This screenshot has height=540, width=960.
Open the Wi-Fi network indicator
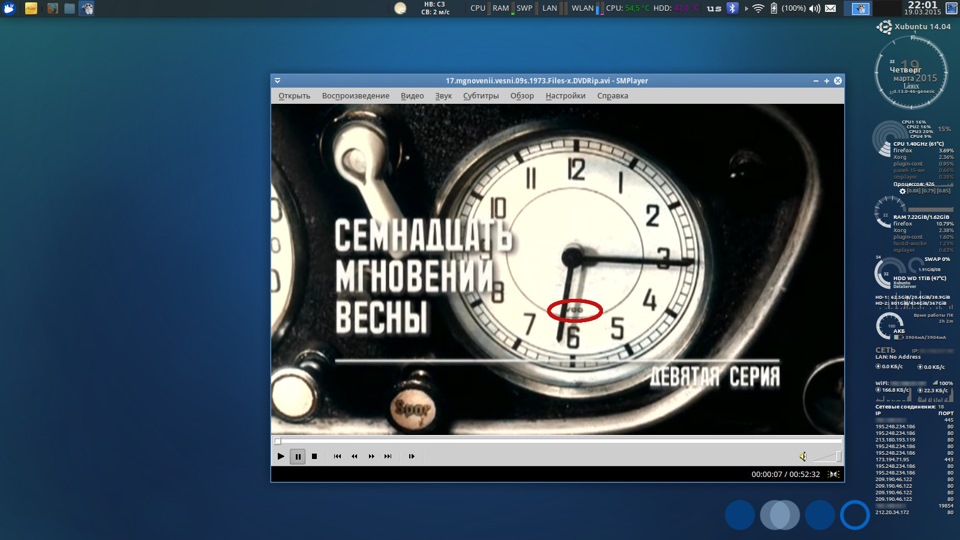759,8
